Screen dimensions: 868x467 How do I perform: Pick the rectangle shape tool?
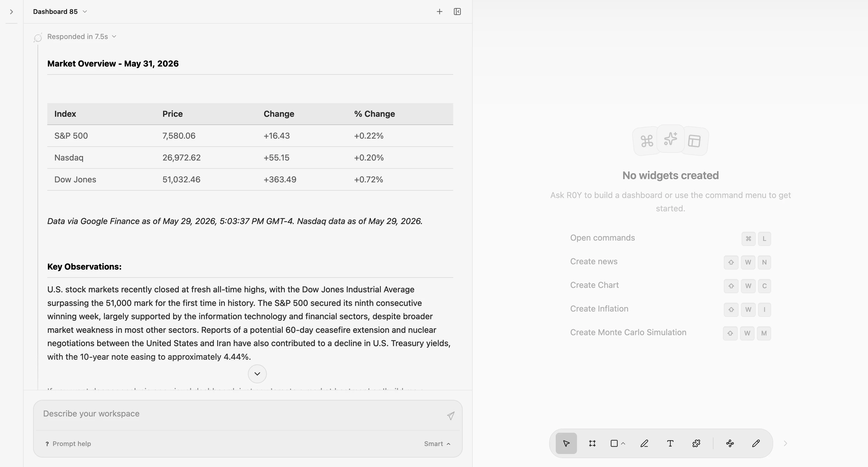click(614, 443)
